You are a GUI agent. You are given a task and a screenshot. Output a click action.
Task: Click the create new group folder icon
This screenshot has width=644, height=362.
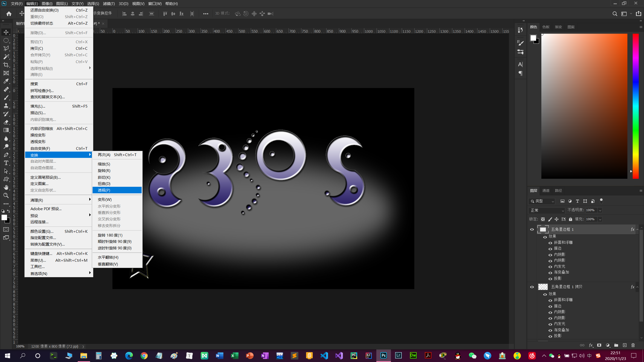tap(616, 345)
